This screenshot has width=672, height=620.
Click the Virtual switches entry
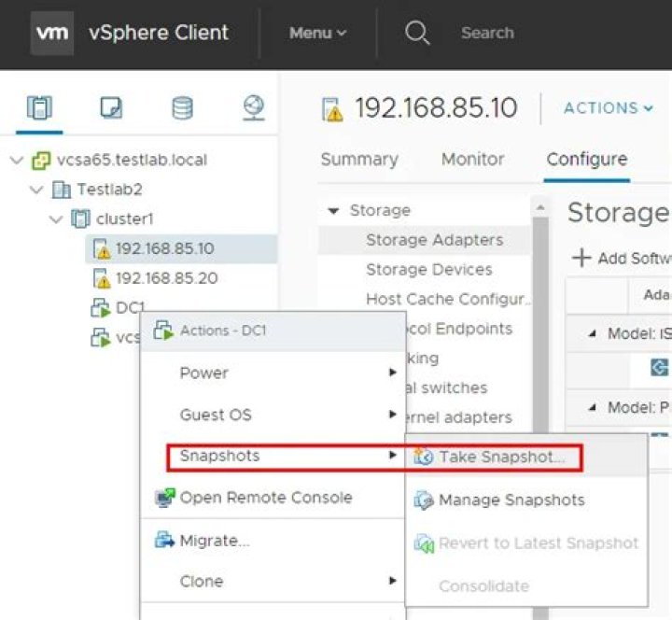(x=446, y=388)
